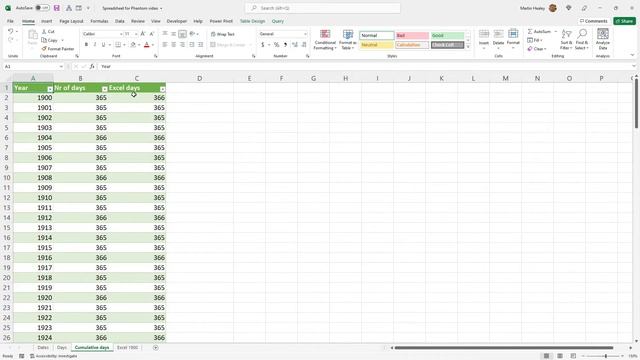The image size is (640, 360).
Task: Open Find & Select
Action: click(x=582, y=40)
